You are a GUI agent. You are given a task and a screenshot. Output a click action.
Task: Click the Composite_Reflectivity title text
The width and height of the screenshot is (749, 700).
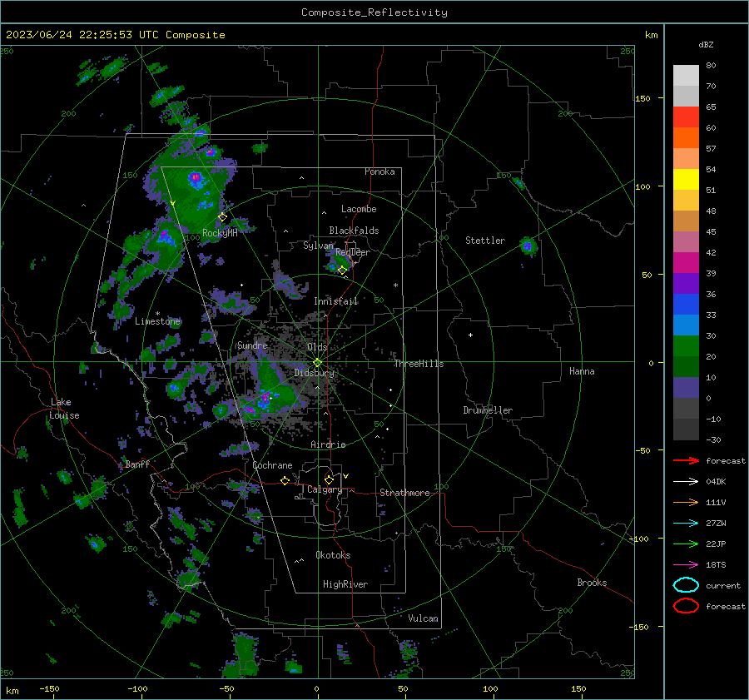[x=374, y=12]
